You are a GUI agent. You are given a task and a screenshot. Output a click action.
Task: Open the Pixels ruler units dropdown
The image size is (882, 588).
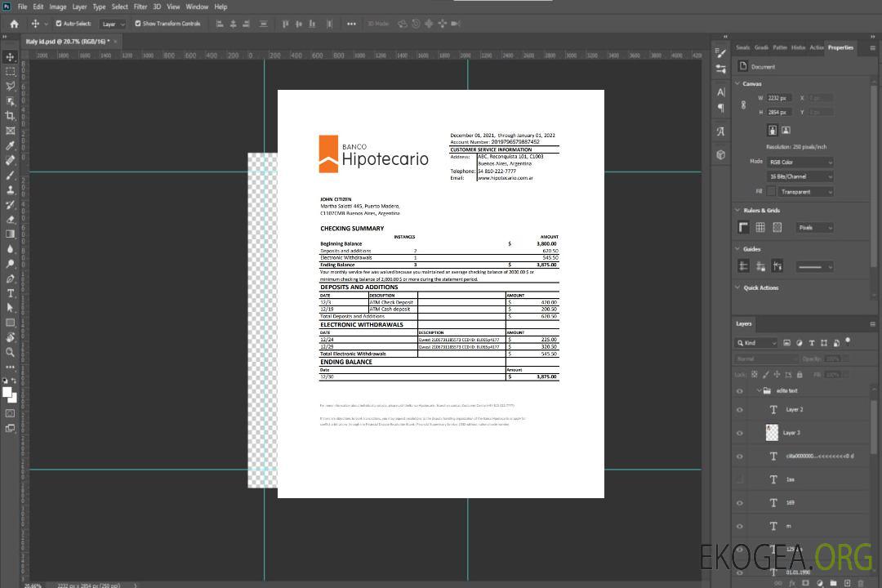pos(813,228)
